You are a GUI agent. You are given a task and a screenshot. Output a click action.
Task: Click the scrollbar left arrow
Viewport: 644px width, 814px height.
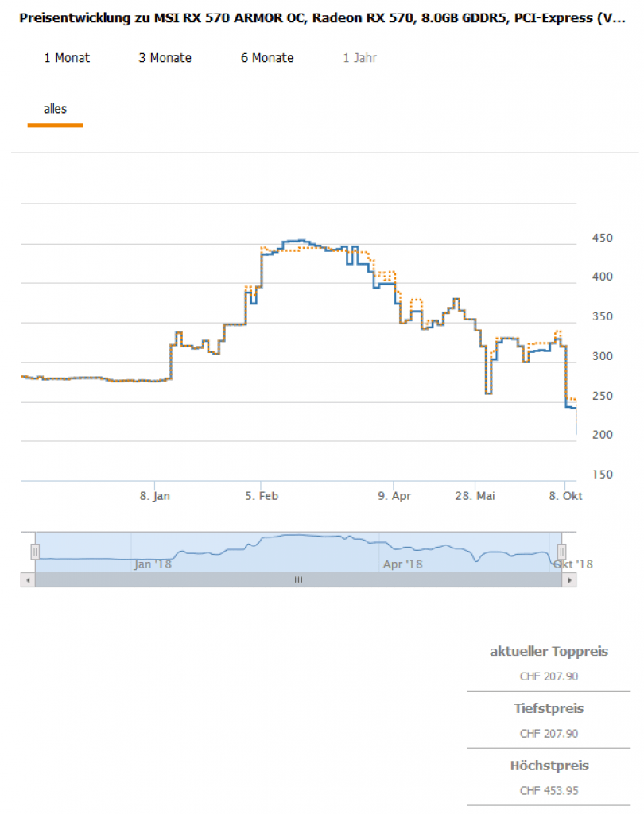point(29,580)
